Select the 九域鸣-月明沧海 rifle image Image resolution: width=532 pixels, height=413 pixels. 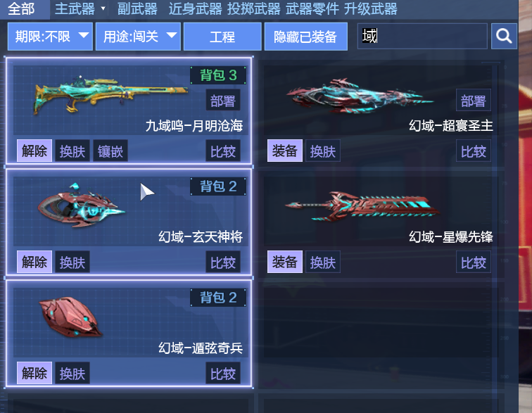110,96
